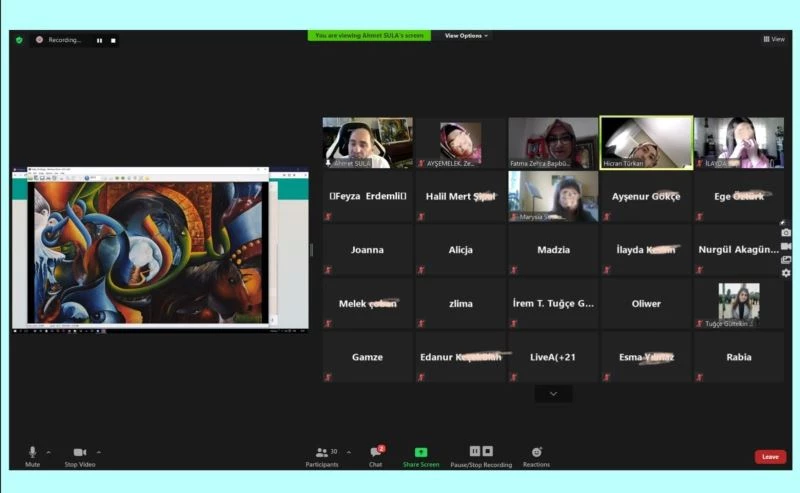Open the Participants panel
Image resolution: width=800 pixels, height=493 pixels.
321,453
